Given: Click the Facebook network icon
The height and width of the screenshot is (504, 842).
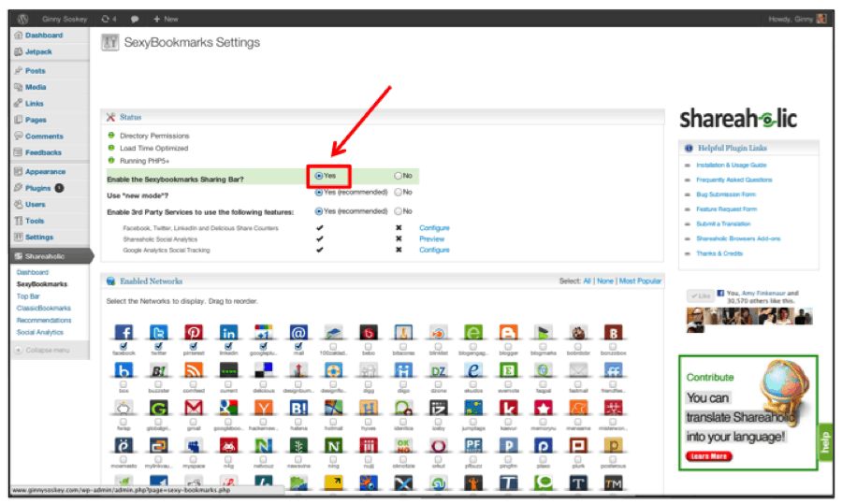Looking at the screenshot, I should (x=123, y=332).
